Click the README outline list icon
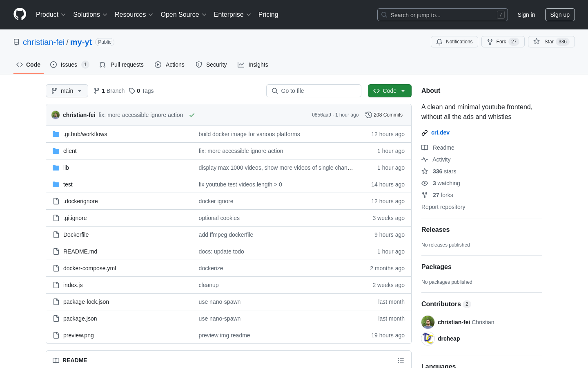588x368 pixels. click(x=401, y=361)
